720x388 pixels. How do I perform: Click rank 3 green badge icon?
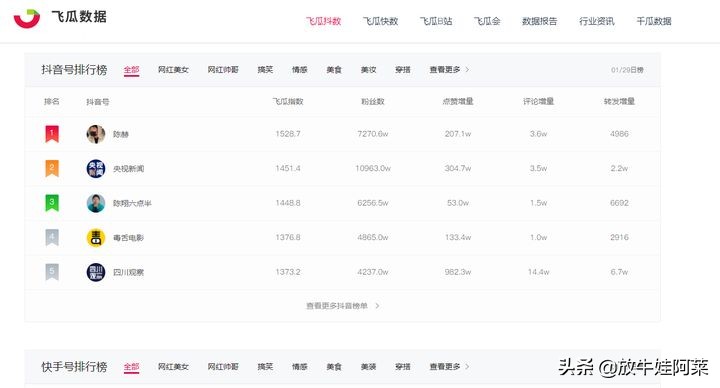[x=52, y=202]
